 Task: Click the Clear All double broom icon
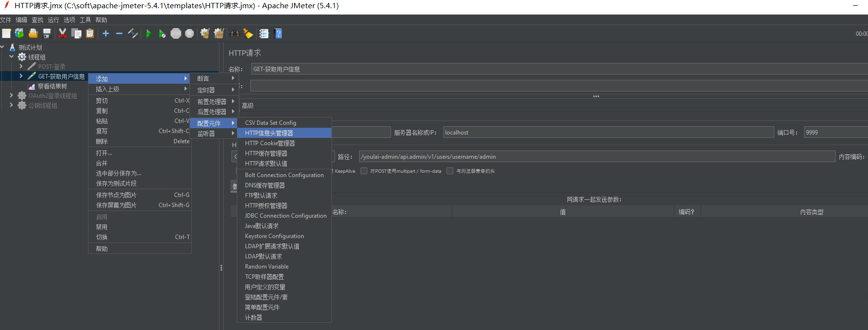219,33
